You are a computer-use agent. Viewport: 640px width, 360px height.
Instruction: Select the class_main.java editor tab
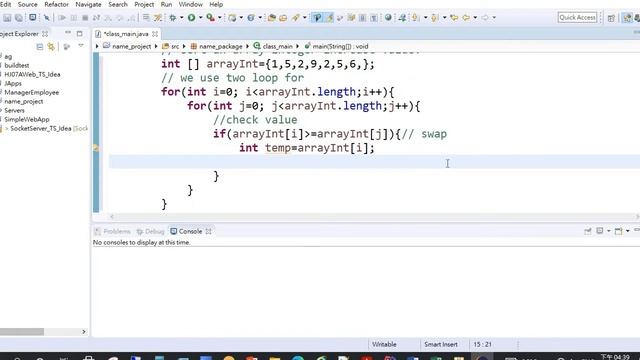126,34
